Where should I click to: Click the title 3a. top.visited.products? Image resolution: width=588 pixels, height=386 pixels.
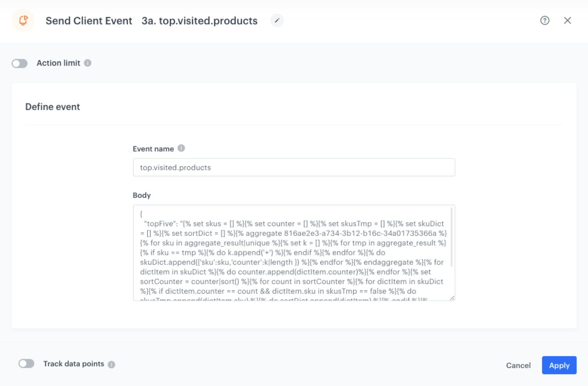coord(200,21)
